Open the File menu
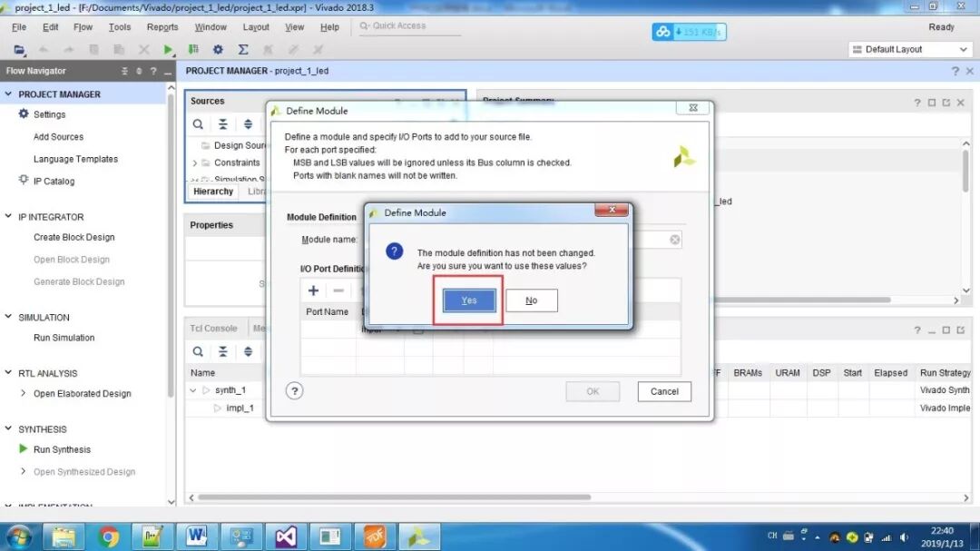980x551 pixels. (19, 27)
